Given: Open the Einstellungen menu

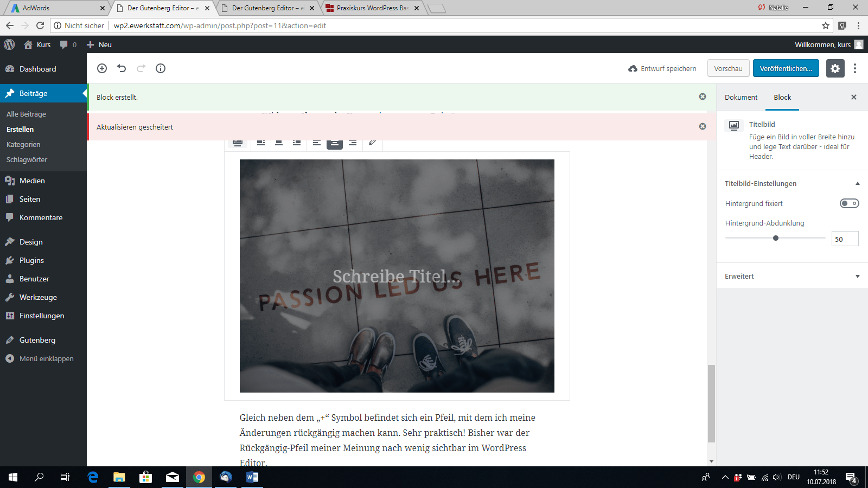Looking at the screenshot, I should [43, 316].
